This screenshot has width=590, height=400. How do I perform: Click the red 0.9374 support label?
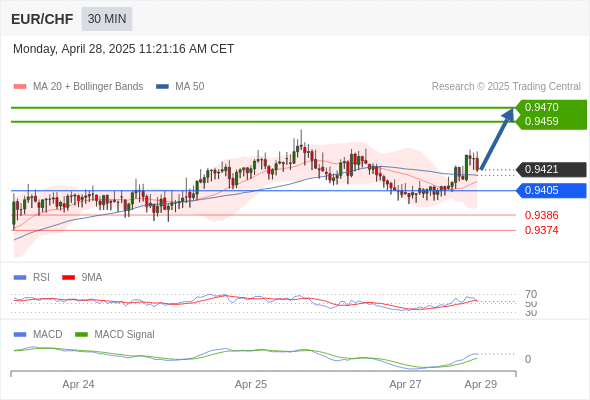tap(541, 230)
